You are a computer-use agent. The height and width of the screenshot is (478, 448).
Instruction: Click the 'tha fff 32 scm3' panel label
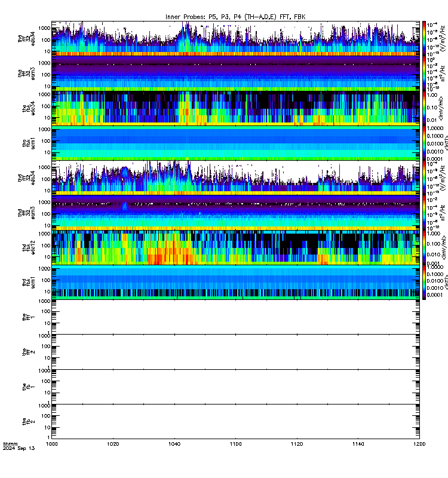pos(26,73)
